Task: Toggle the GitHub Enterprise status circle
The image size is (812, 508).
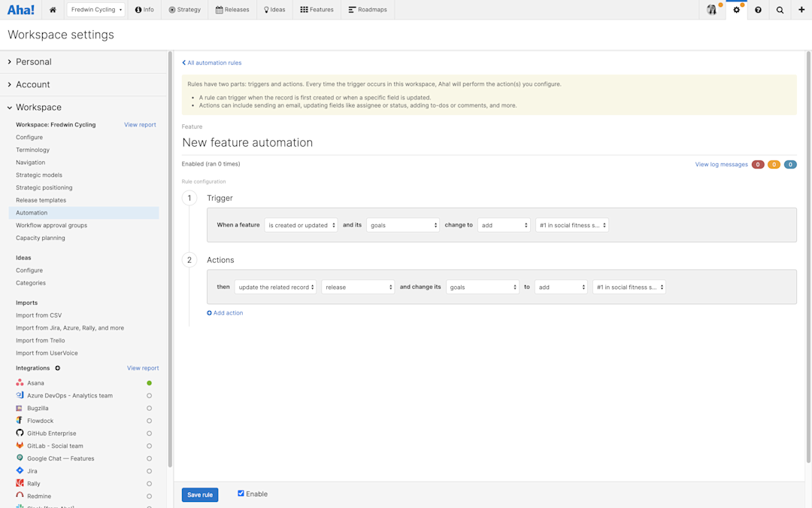Action: click(x=149, y=433)
